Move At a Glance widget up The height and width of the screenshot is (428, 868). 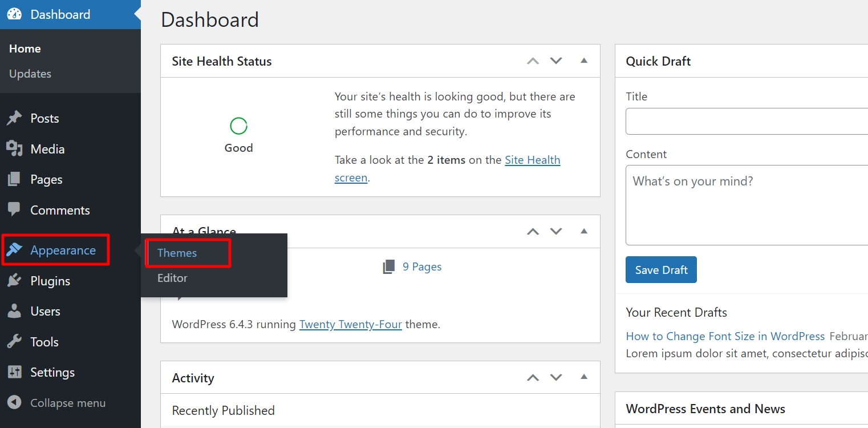tap(533, 231)
